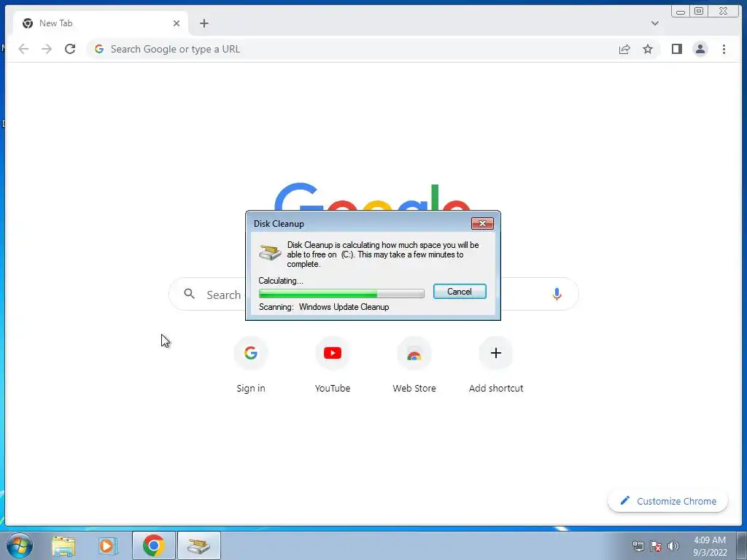747x560 pixels.
Task: Click the share page icon in address bar
Action: click(x=624, y=49)
